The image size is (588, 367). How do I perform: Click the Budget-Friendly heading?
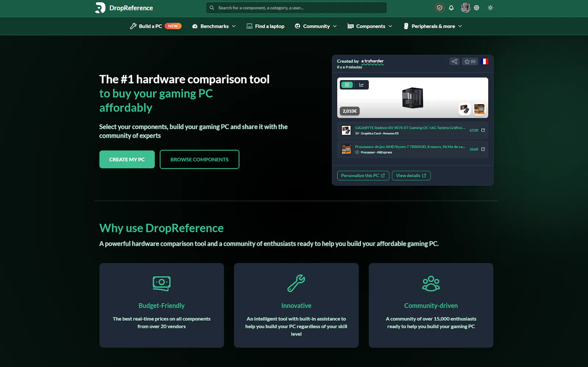(162, 306)
